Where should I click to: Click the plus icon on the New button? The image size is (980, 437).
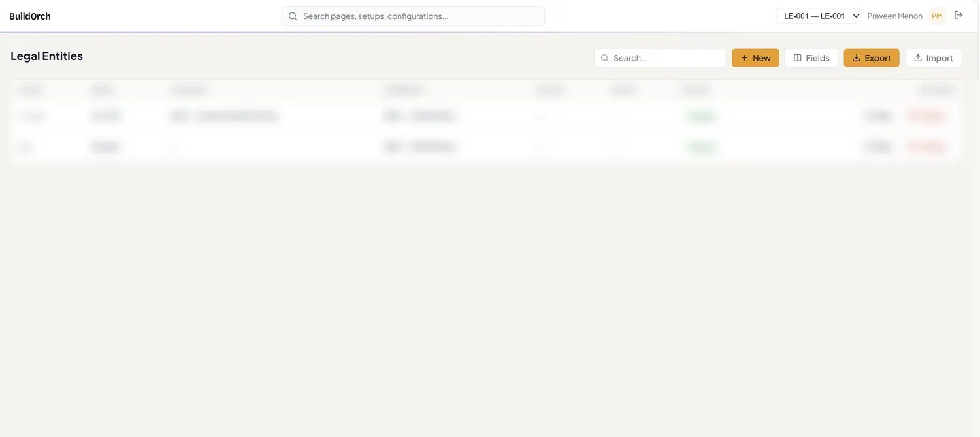point(744,57)
